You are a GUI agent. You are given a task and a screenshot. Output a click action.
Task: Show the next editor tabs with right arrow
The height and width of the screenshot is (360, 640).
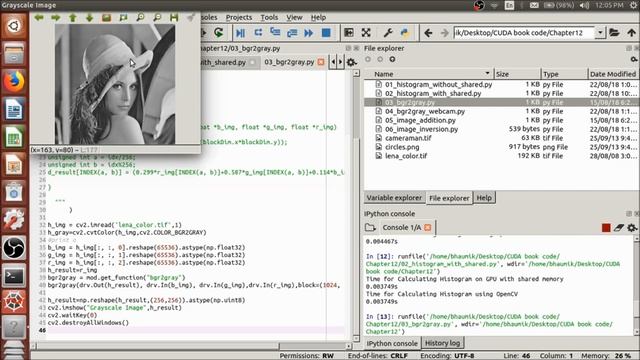(340, 62)
